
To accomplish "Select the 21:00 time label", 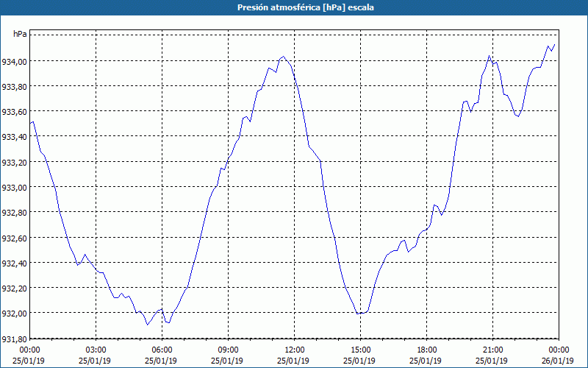I will point(492,350).
